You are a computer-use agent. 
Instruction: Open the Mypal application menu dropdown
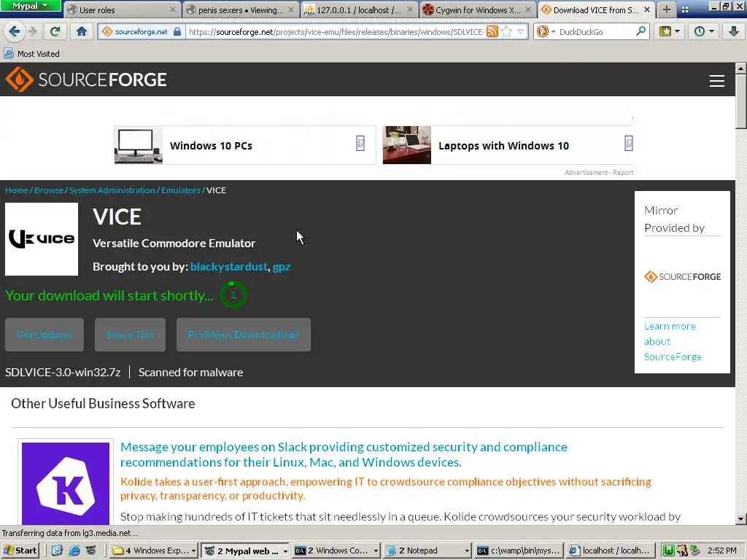coord(31,6)
